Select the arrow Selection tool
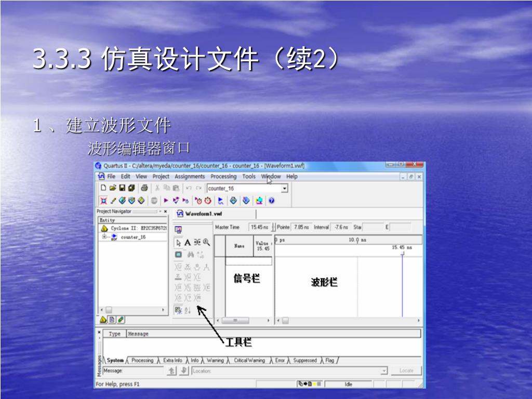Image resolution: width=532 pixels, height=399 pixels. [x=178, y=242]
